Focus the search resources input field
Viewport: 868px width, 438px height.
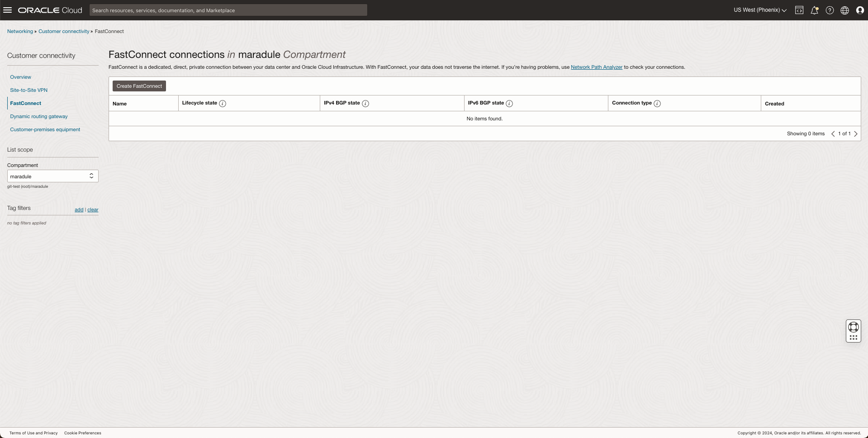(228, 10)
